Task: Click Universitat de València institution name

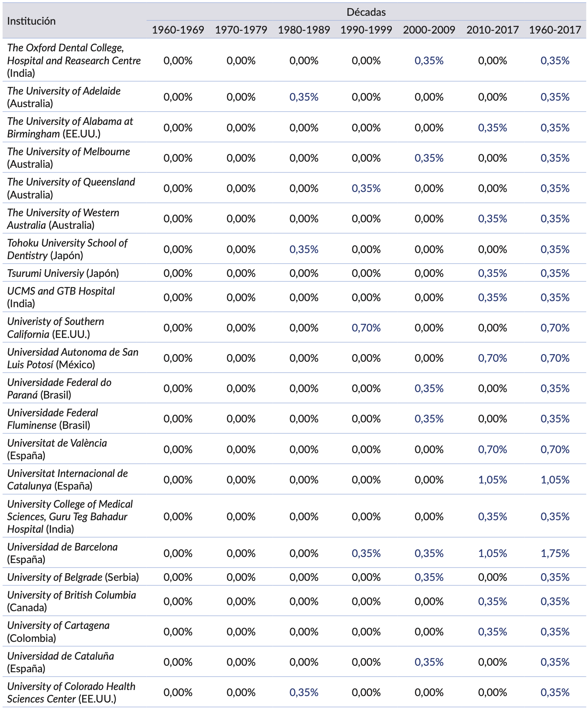Action: [57, 449]
